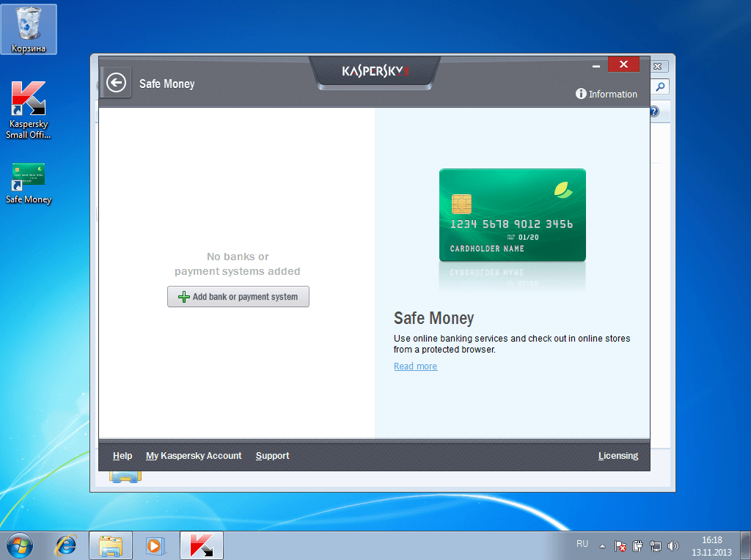Click the Safe Money title next to back arrow
751x560 pixels.
click(x=166, y=84)
